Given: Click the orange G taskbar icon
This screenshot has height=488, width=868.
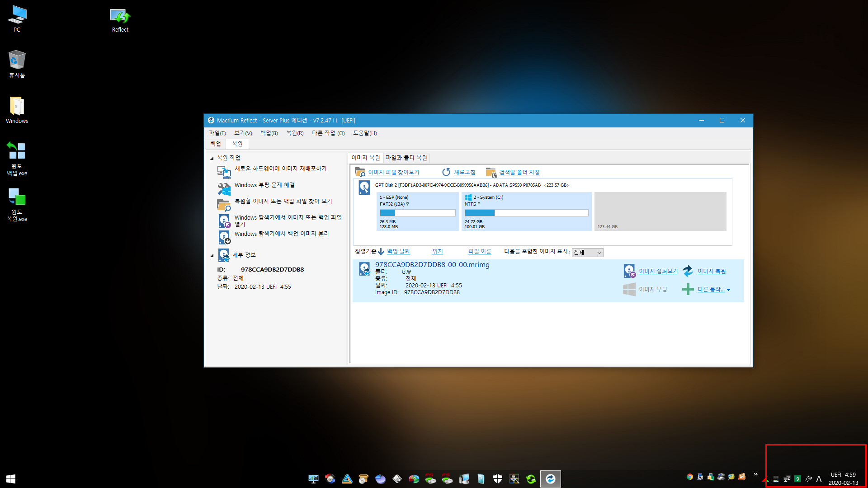Looking at the screenshot, I should (741, 477).
